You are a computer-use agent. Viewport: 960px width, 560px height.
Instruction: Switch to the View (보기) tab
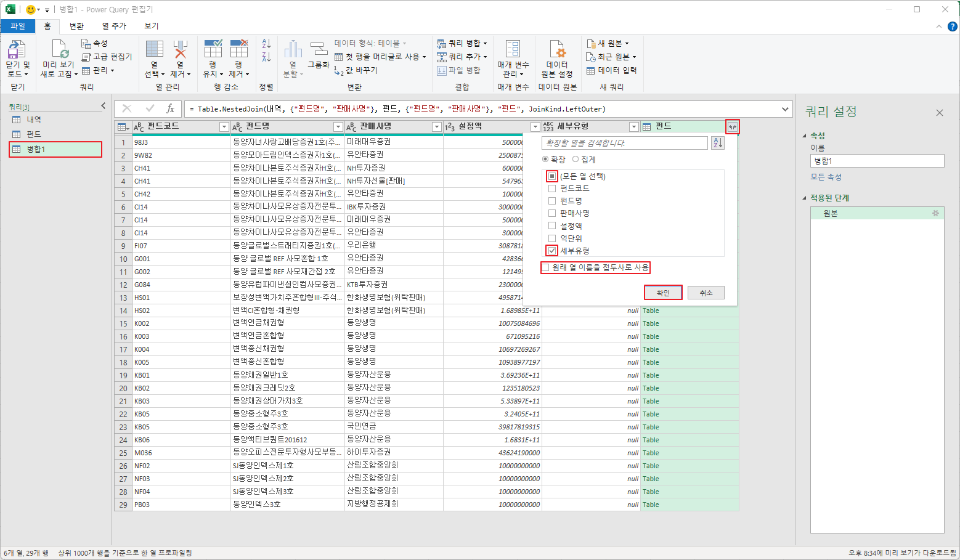[152, 26]
